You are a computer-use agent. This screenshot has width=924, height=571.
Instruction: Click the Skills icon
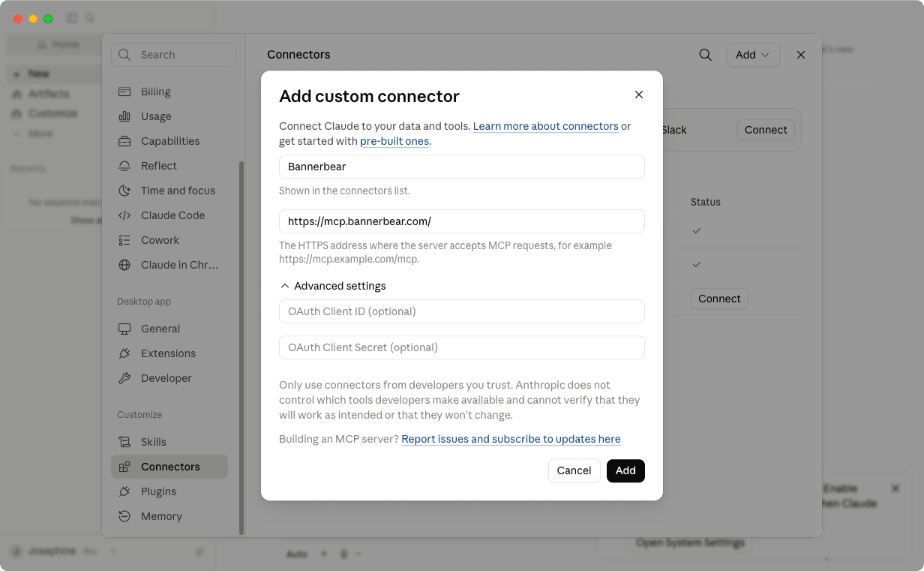point(124,442)
